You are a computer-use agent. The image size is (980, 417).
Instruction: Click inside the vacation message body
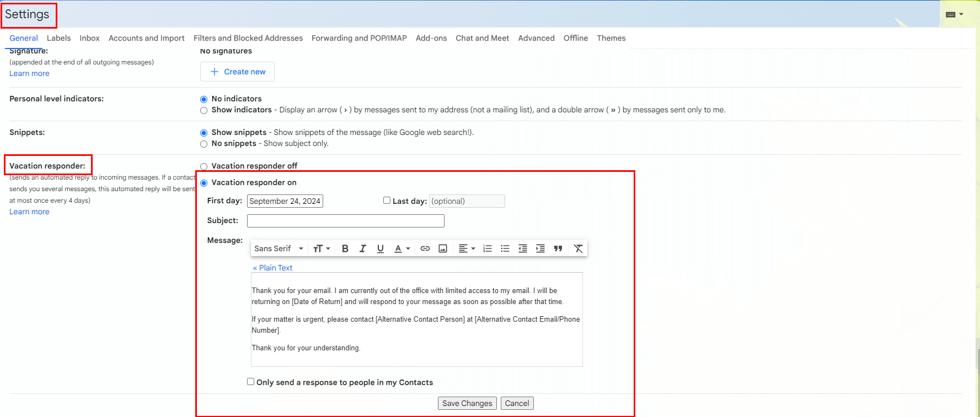pyautogui.click(x=417, y=319)
